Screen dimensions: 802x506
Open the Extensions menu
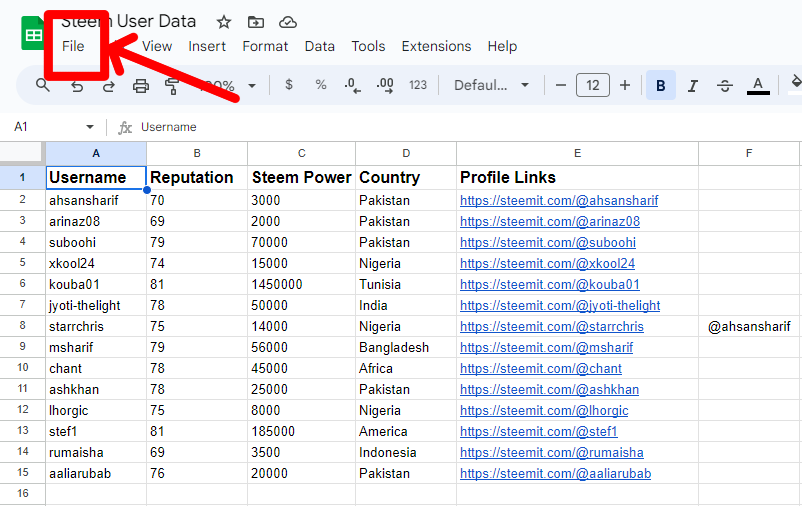tap(436, 46)
